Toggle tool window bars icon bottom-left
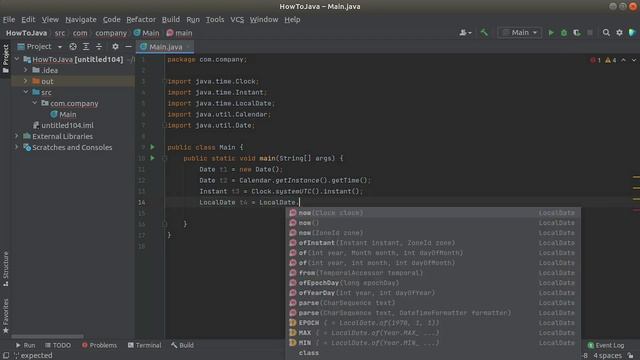 tap(5, 356)
